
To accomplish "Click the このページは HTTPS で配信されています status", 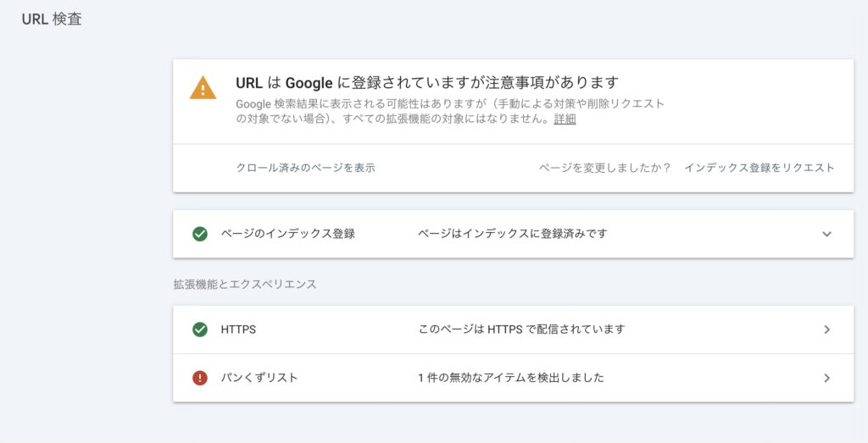I will [x=521, y=329].
